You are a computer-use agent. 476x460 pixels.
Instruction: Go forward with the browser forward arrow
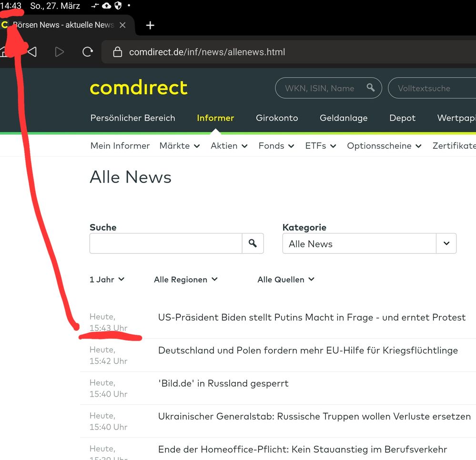pyautogui.click(x=60, y=52)
